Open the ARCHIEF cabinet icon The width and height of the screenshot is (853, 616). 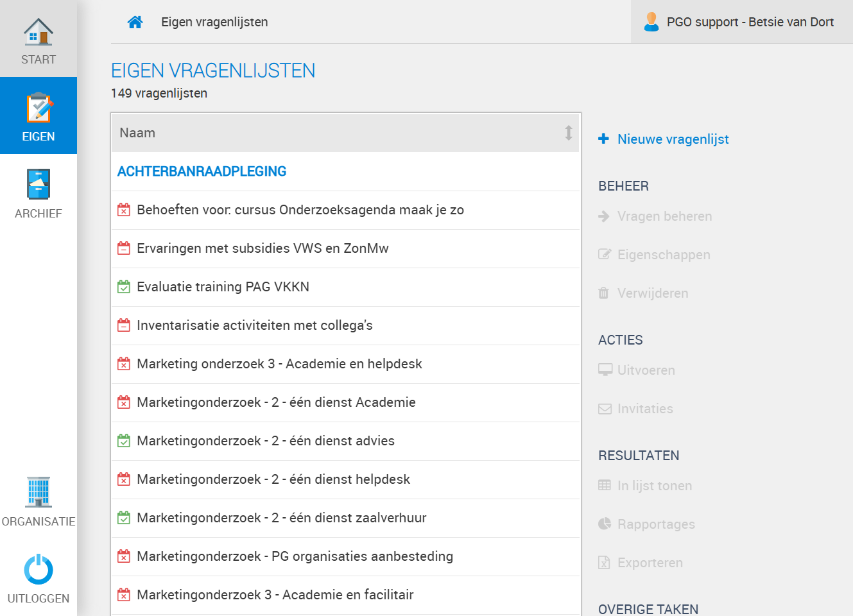pyautogui.click(x=39, y=184)
